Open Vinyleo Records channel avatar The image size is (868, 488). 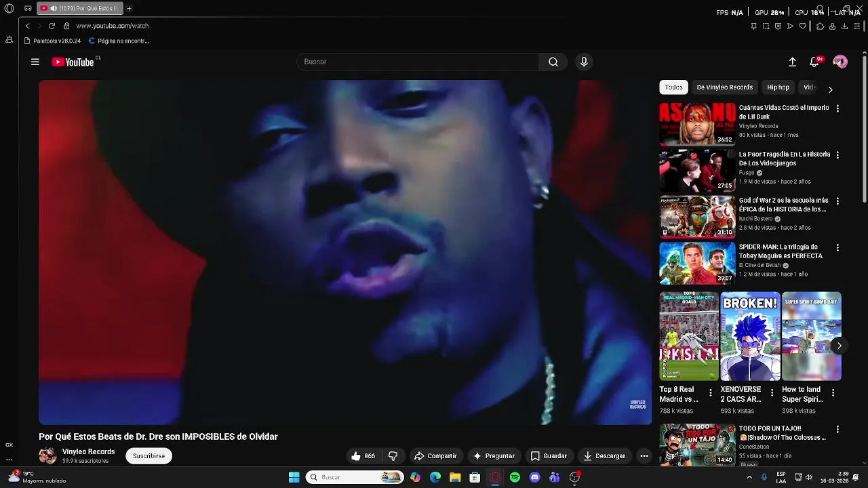coord(47,455)
